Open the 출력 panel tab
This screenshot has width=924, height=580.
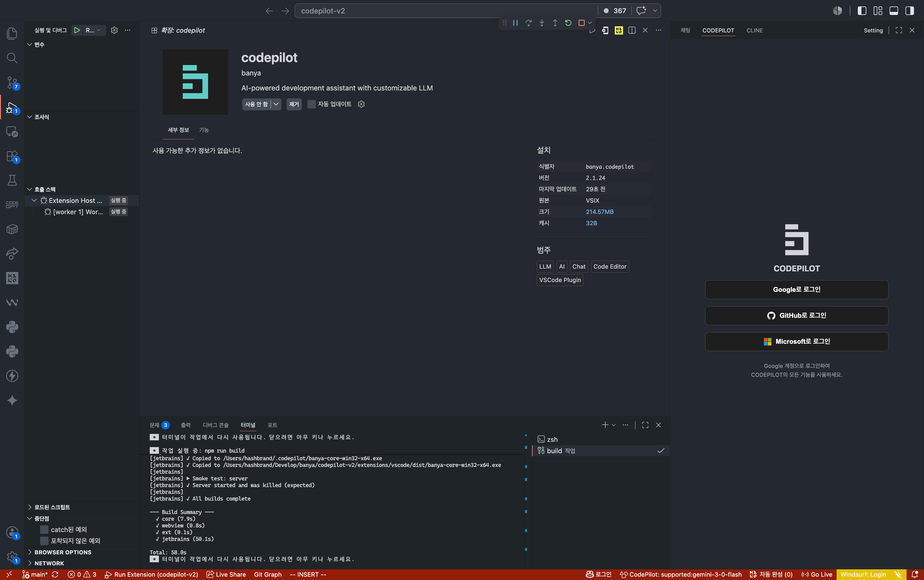tap(186, 425)
